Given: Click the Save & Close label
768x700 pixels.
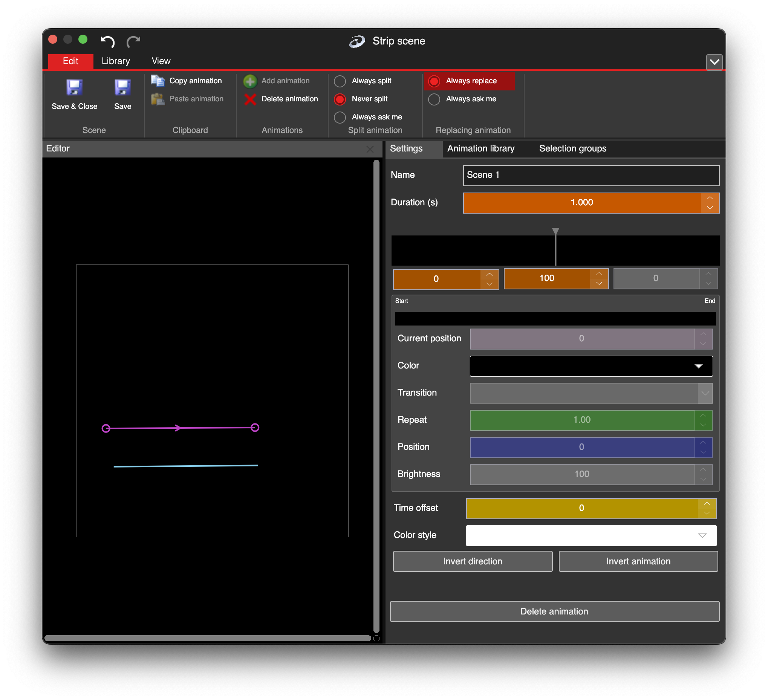Looking at the screenshot, I should click(x=74, y=107).
